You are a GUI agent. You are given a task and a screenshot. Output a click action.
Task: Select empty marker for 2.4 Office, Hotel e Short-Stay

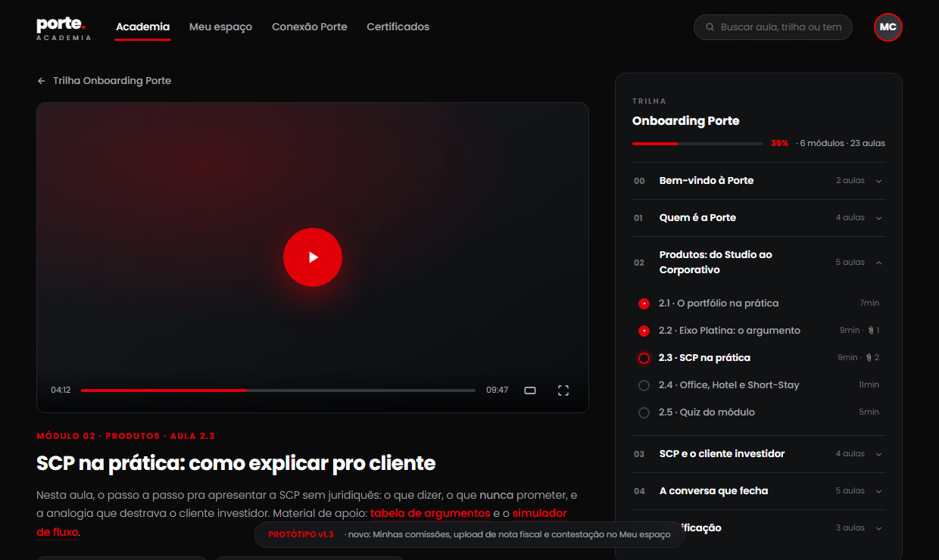pos(644,385)
